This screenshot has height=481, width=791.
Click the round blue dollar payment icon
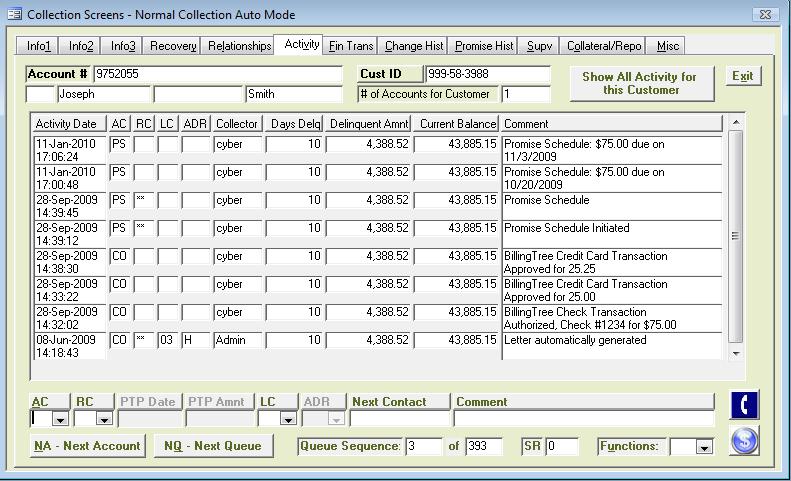(745, 440)
